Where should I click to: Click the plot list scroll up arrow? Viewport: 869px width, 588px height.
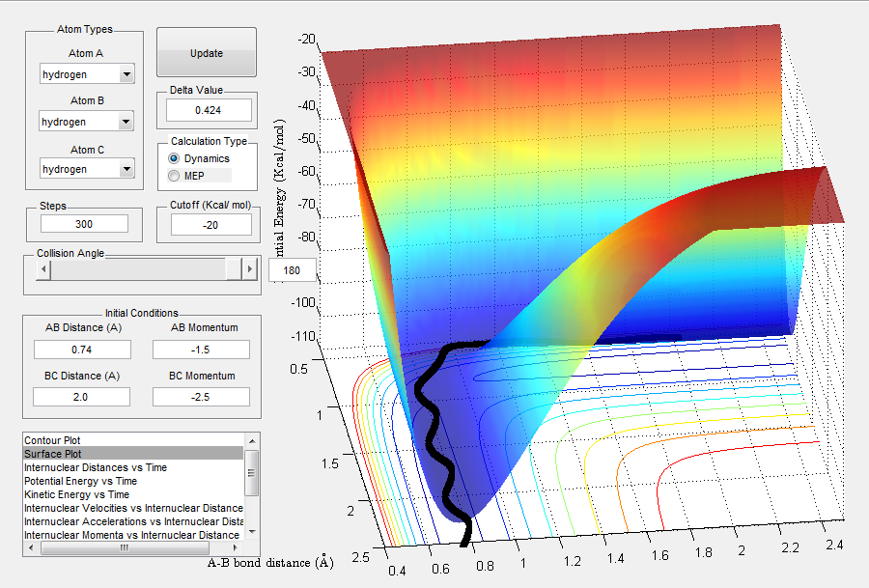click(x=252, y=441)
